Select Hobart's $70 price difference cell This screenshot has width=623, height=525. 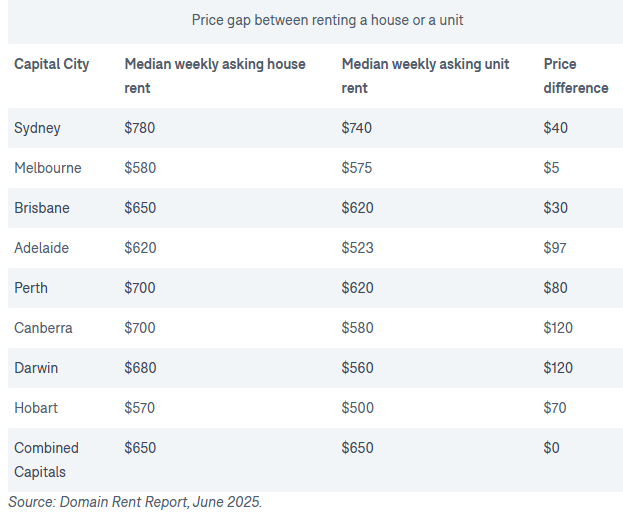pos(555,408)
